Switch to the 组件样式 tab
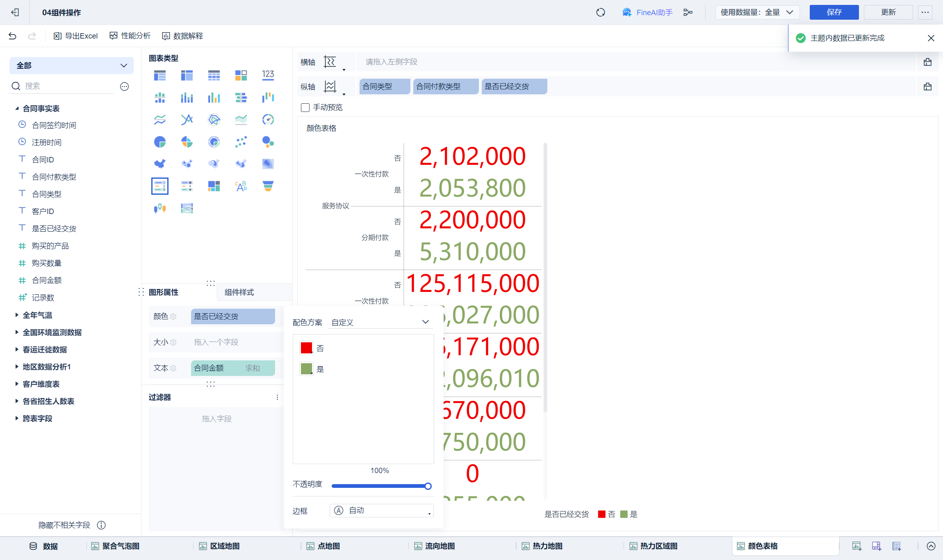Image resolution: width=943 pixels, height=560 pixels. 239,292
